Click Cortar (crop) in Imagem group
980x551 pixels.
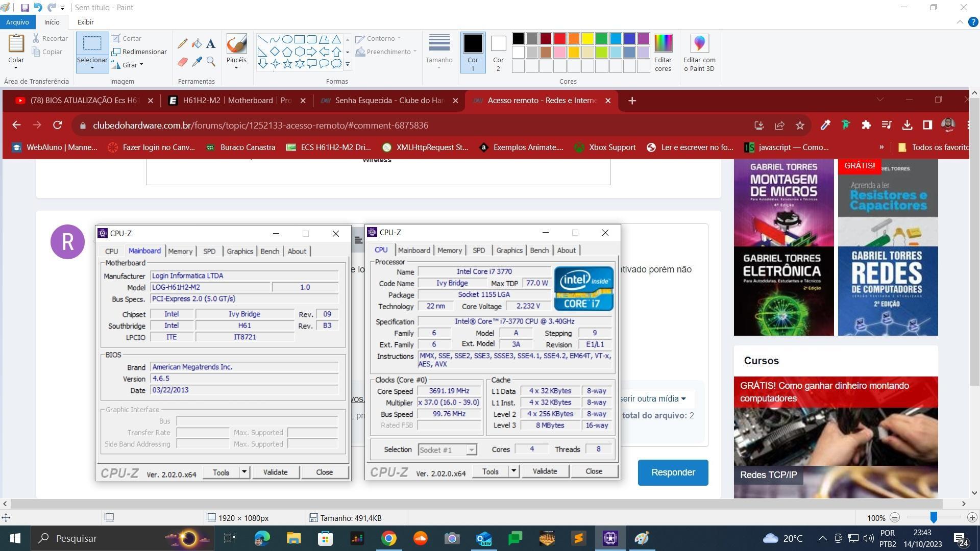(127, 38)
